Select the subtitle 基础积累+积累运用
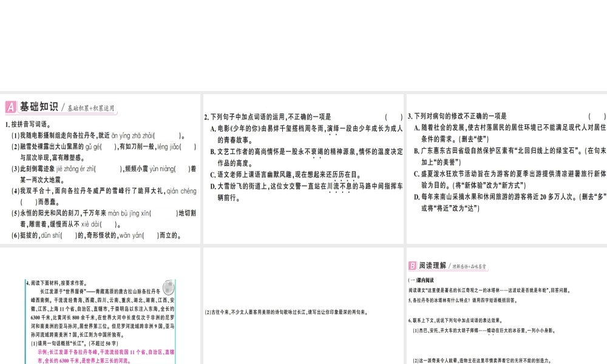The height and width of the screenshot is (364, 607). (91, 109)
